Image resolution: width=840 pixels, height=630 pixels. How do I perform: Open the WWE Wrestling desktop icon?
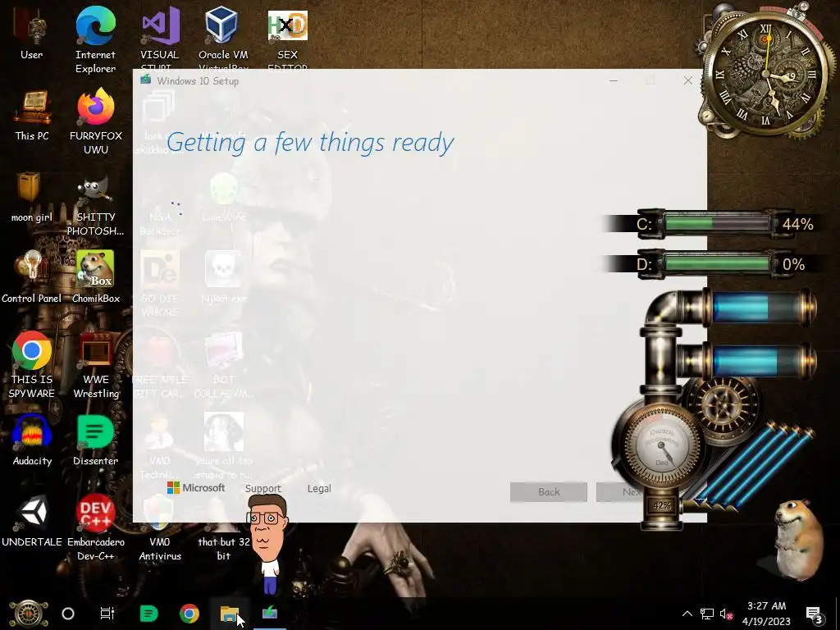tap(96, 365)
